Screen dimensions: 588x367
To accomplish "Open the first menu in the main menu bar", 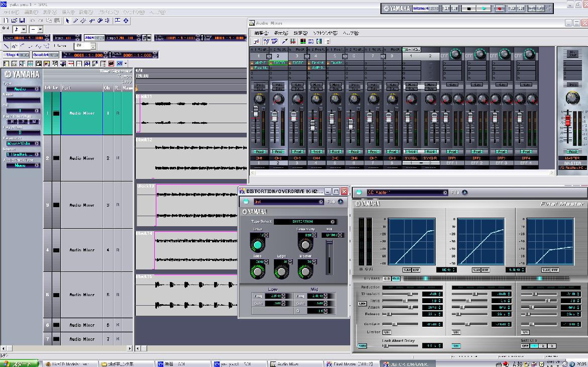I will tap(12, 12).
